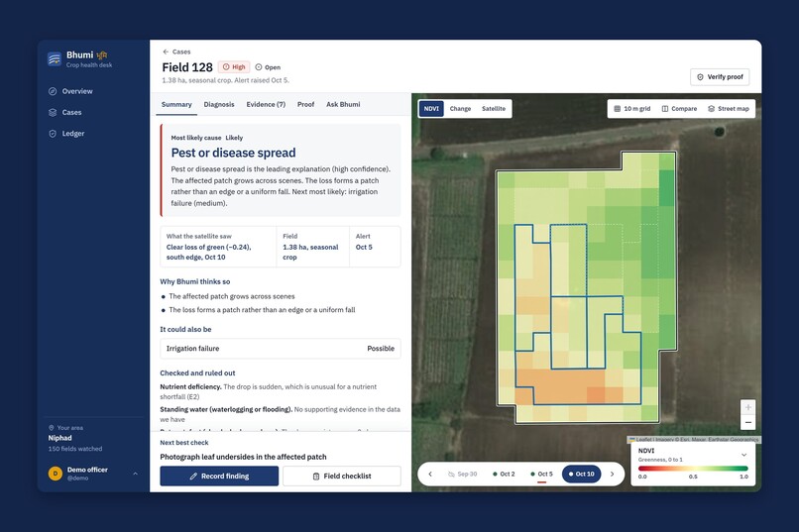This screenshot has height=532, width=799.
Task: Go to previous scene date arrow
Action: pos(430,474)
